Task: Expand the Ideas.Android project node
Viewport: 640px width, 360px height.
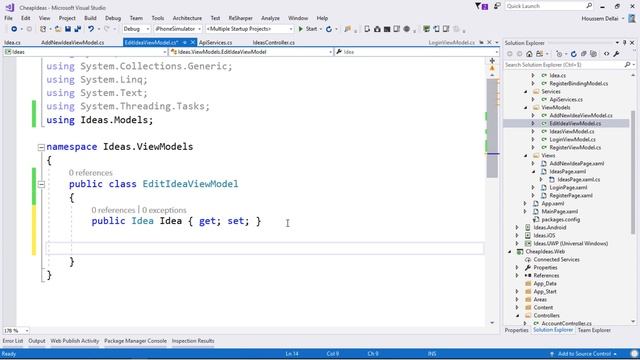Action: 517,228
